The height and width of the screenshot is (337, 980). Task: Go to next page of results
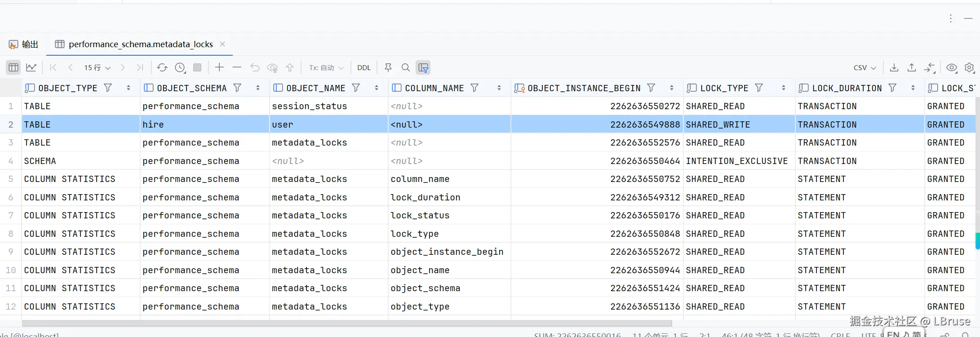pyautogui.click(x=123, y=67)
